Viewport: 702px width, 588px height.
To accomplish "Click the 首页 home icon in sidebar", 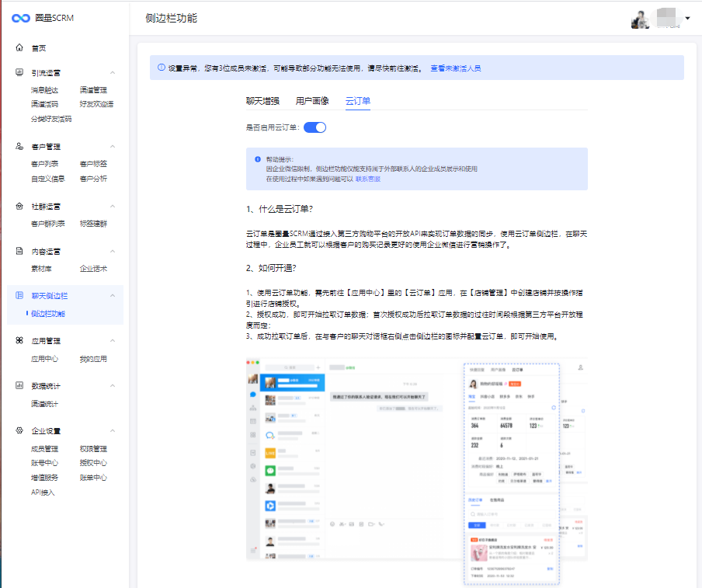I will [19, 48].
